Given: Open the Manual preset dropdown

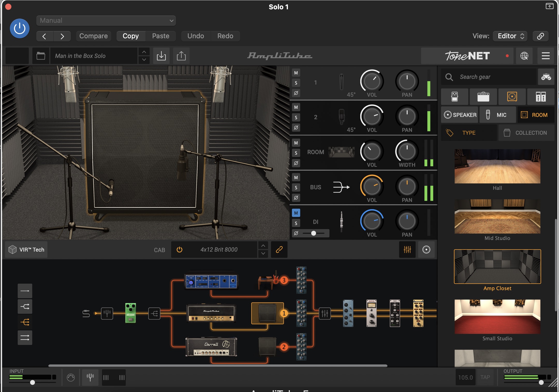Looking at the screenshot, I should pyautogui.click(x=106, y=21).
